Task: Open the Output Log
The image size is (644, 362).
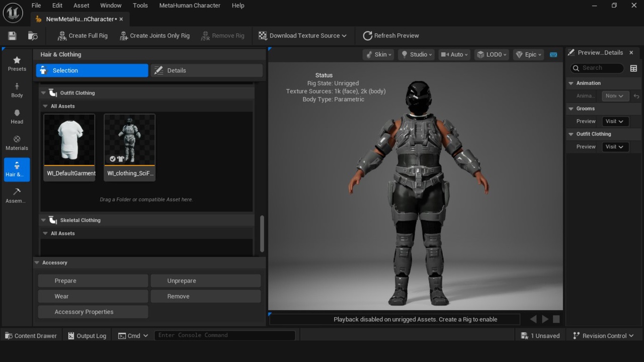Action: (x=87, y=336)
